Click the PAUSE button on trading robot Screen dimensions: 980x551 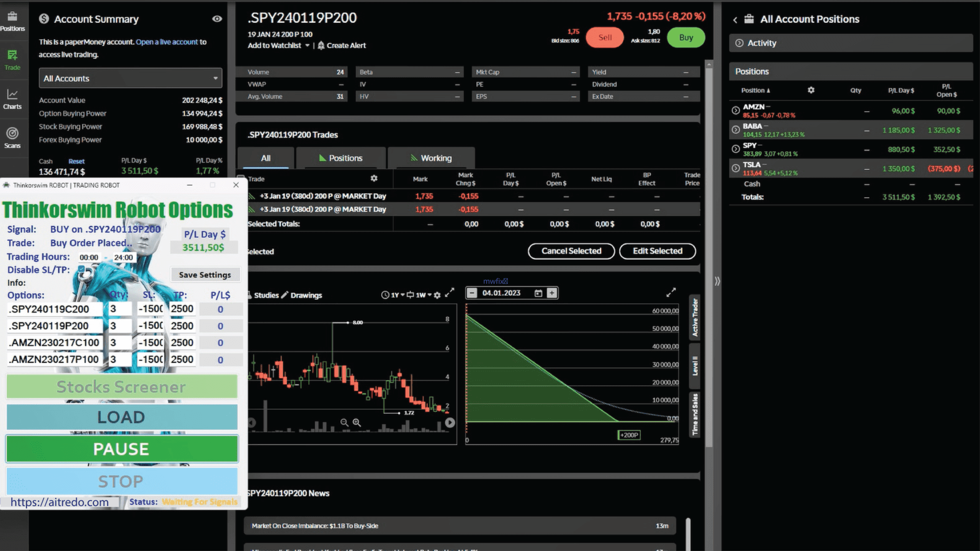pyautogui.click(x=121, y=449)
